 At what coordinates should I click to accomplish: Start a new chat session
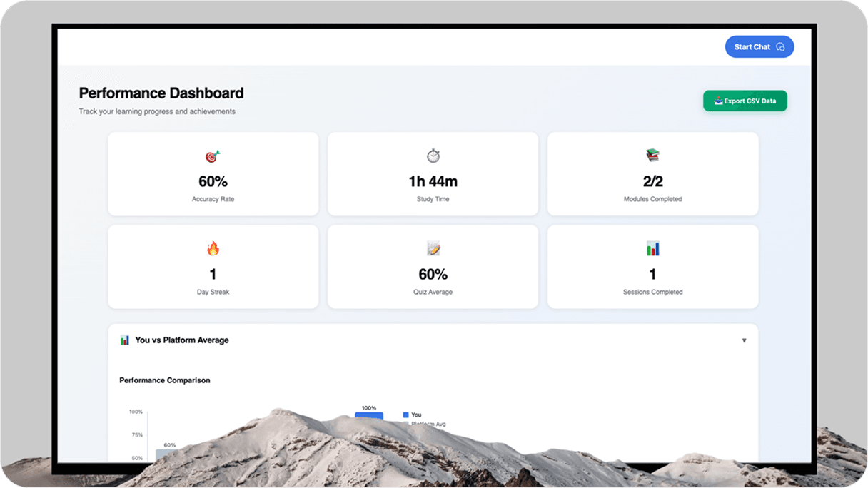759,47
